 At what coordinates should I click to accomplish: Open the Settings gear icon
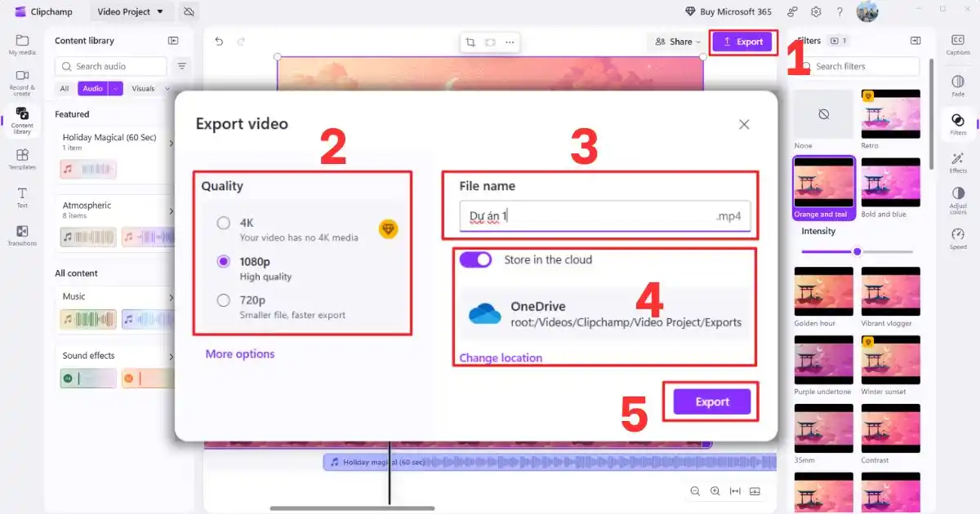pos(816,12)
